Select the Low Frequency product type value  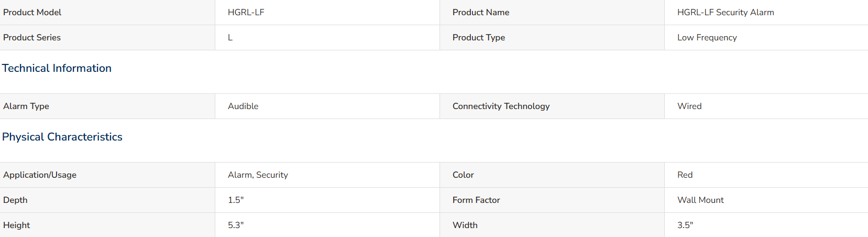(707, 37)
